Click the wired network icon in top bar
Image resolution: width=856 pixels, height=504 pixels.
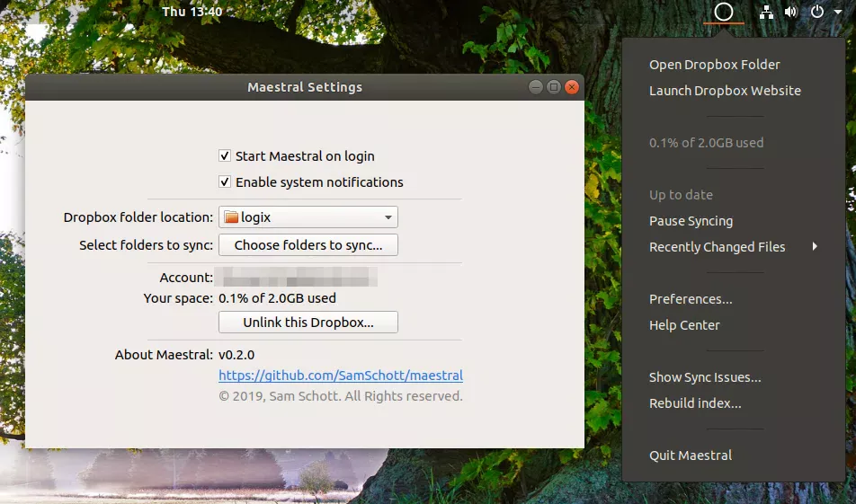(766, 13)
